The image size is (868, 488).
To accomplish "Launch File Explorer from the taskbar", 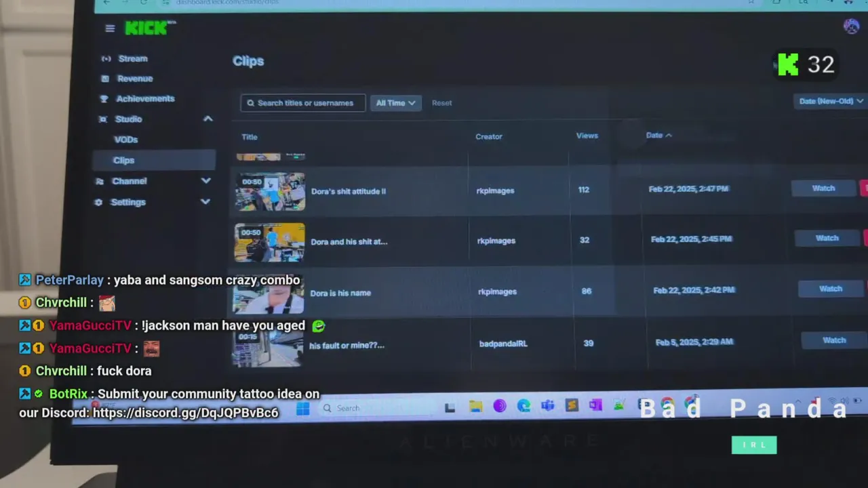I will pos(476,407).
